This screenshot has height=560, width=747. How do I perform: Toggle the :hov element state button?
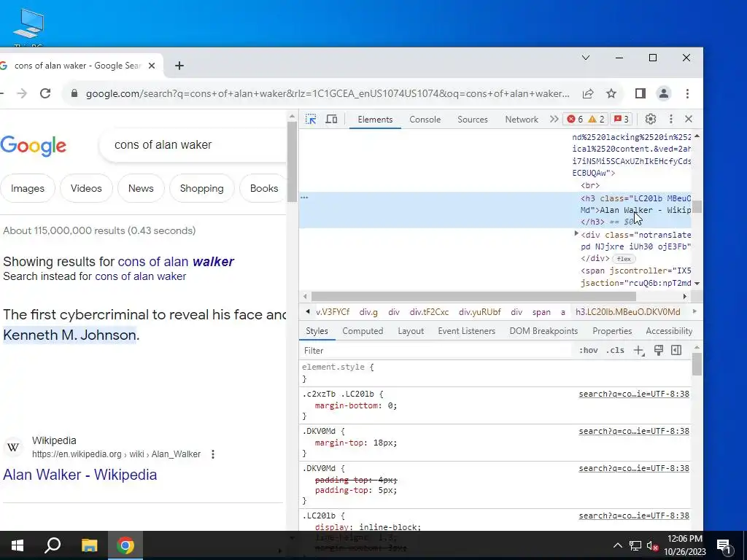point(589,351)
